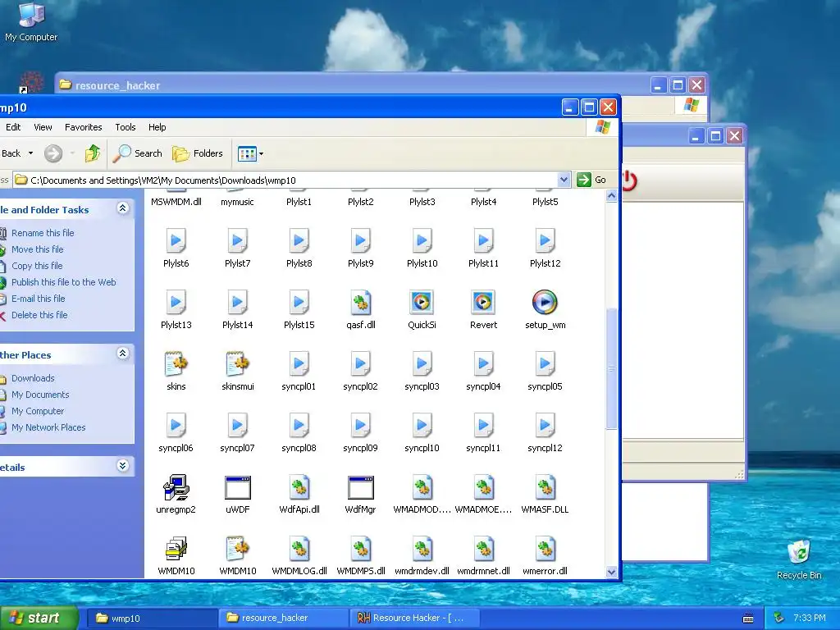This screenshot has height=630, width=840.
Task: Click Delete this file
Action: point(39,315)
